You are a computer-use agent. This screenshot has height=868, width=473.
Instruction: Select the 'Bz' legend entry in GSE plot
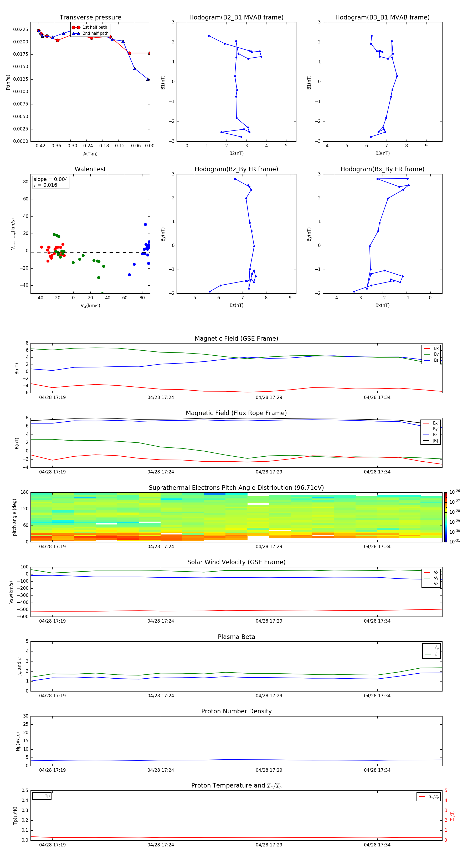click(x=431, y=361)
